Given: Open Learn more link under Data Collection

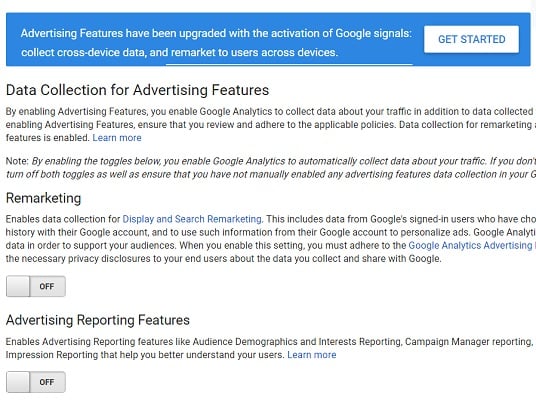Looking at the screenshot, I should pos(117,138).
